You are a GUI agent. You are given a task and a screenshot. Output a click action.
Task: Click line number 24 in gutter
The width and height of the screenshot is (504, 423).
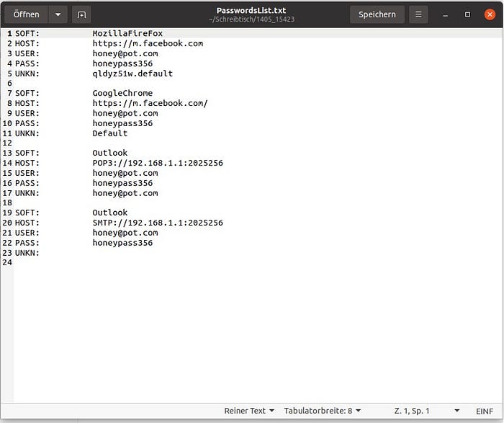pos(7,262)
